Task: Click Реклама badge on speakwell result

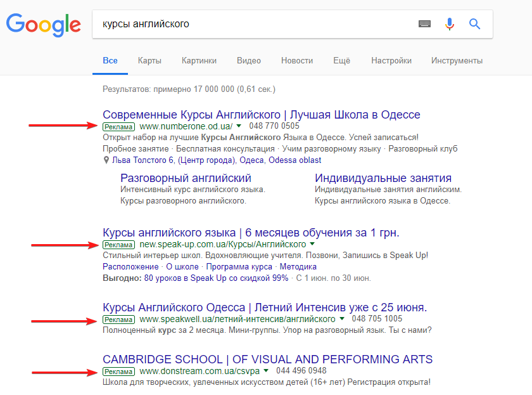Action: pyautogui.click(x=119, y=320)
